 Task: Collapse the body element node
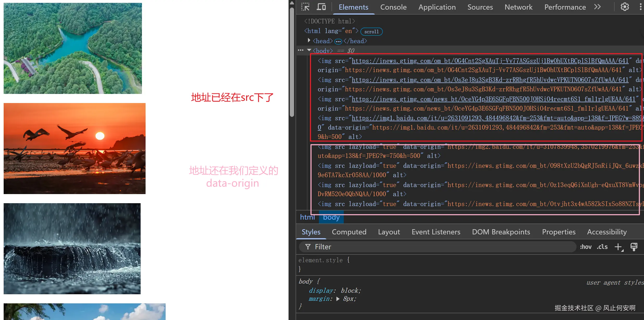click(309, 50)
